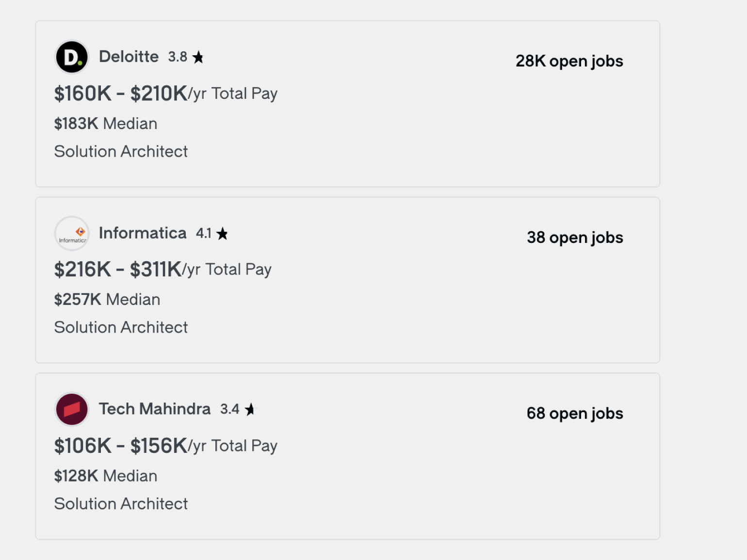Click the $257K Median salary text
The width and height of the screenshot is (747, 560).
pyautogui.click(x=107, y=300)
